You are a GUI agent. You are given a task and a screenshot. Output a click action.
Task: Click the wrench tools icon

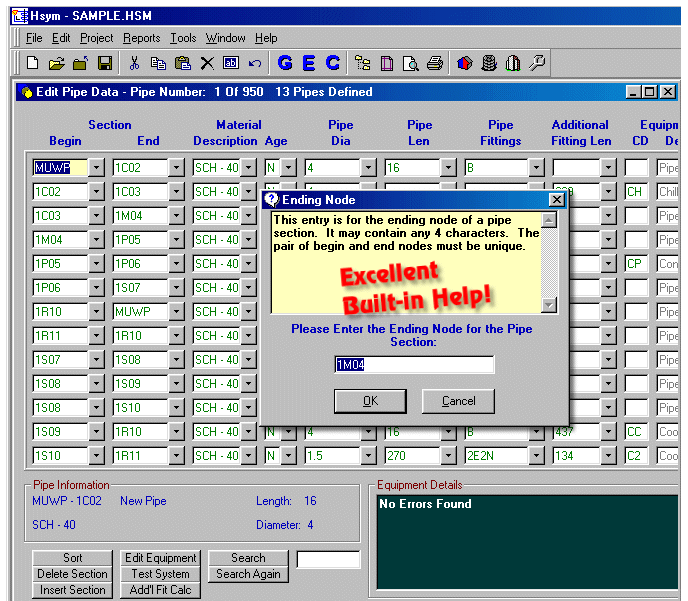point(537,63)
